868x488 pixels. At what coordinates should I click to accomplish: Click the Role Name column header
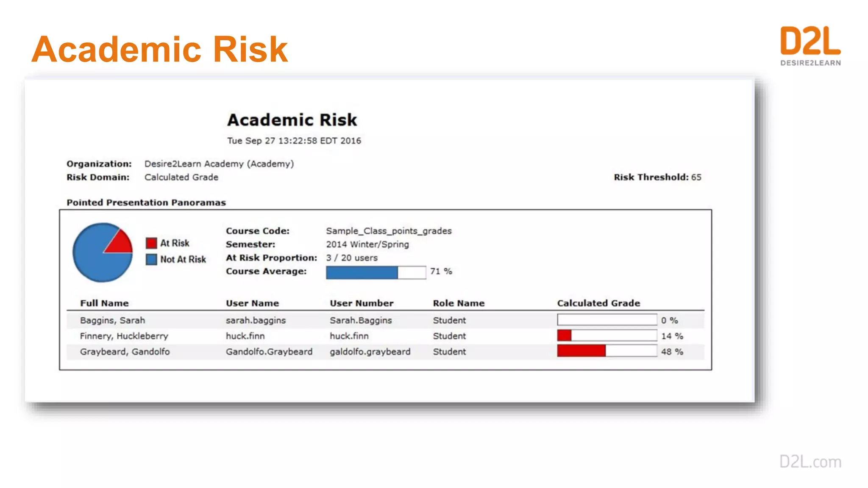point(459,303)
